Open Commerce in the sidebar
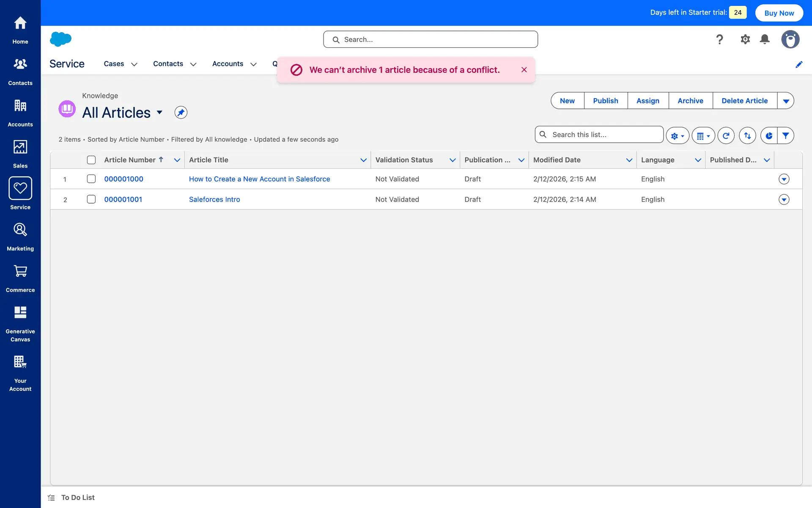Screen dimensions: 812x508 20,278
